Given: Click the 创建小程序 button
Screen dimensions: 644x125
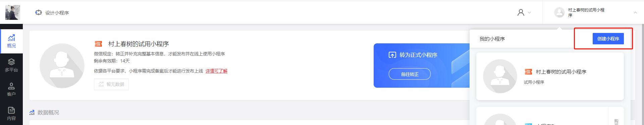Looking at the screenshot, I should [x=608, y=39].
